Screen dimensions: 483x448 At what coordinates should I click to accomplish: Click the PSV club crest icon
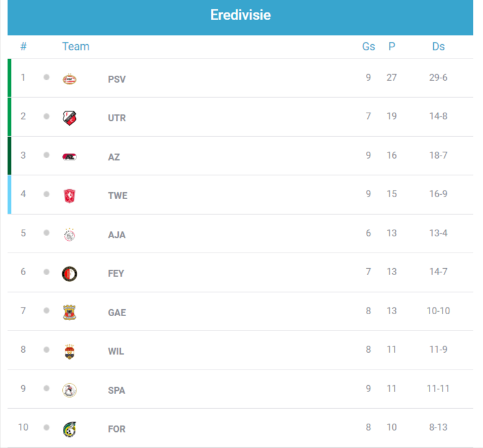click(x=70, y=79)
